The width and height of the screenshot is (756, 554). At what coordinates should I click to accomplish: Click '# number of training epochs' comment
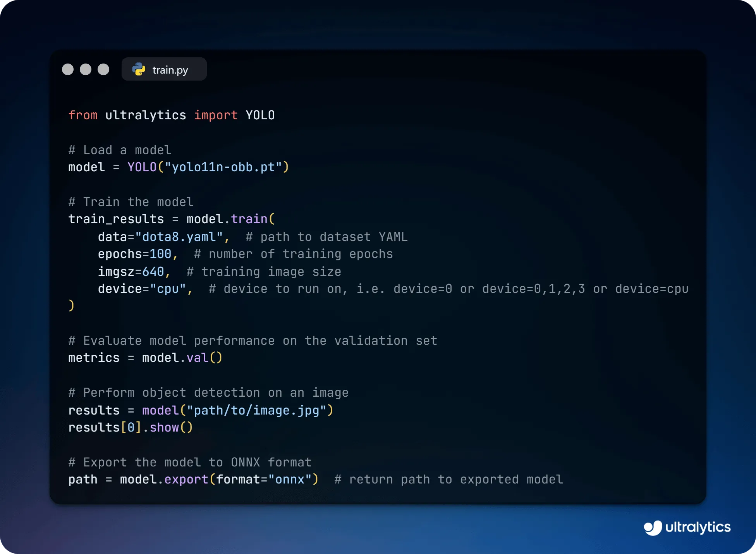coord(293,254)
